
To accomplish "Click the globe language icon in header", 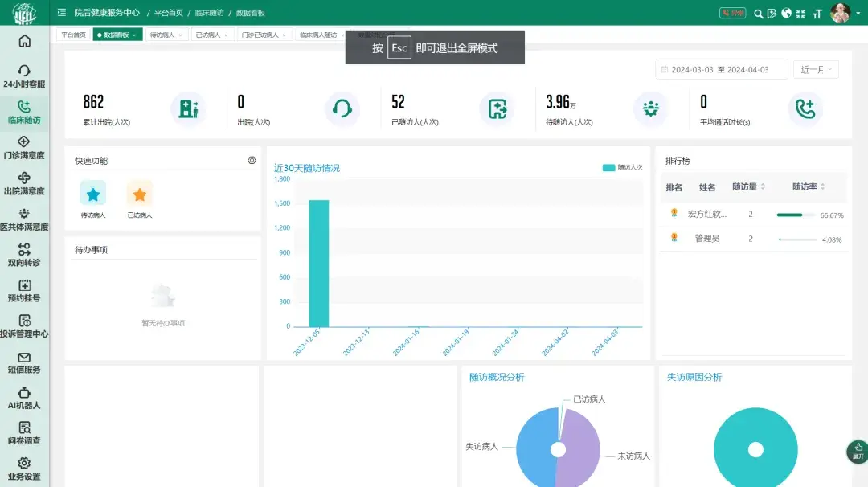I will click(x=786, y=13).
